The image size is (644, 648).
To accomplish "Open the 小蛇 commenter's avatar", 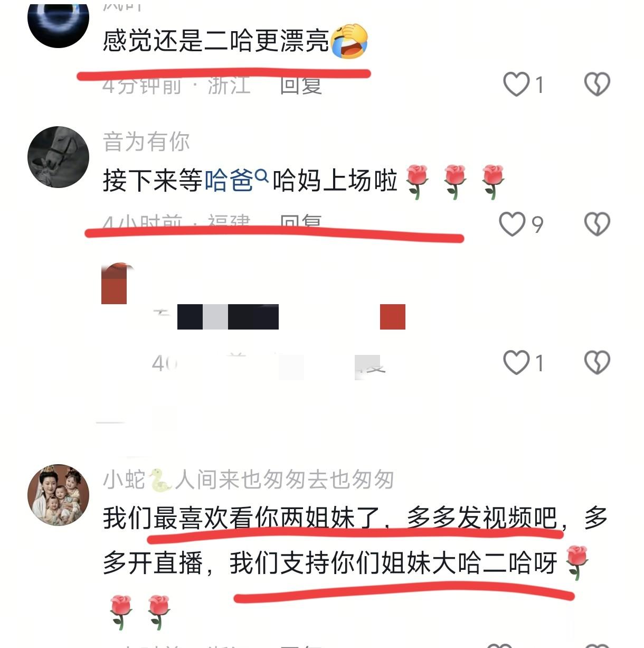I will click(x=58, y=495).
